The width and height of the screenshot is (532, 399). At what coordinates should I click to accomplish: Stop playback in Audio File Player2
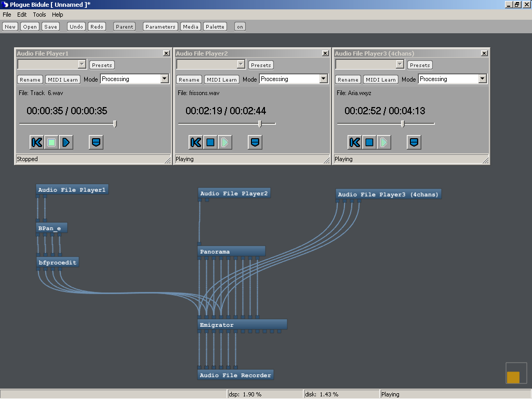pyautogui.click(x=210, y=142)
